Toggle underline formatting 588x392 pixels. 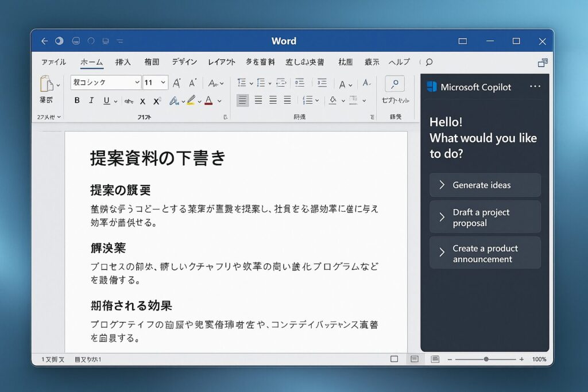[106, 100]
